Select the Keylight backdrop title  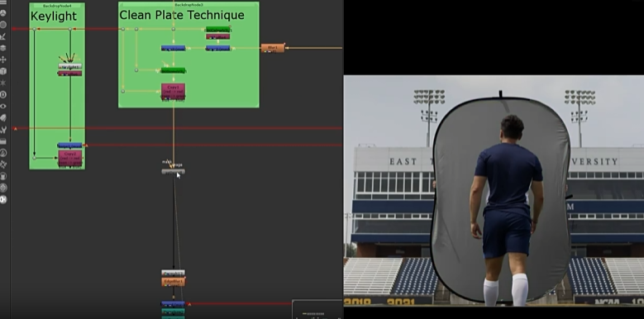(54, 16)
